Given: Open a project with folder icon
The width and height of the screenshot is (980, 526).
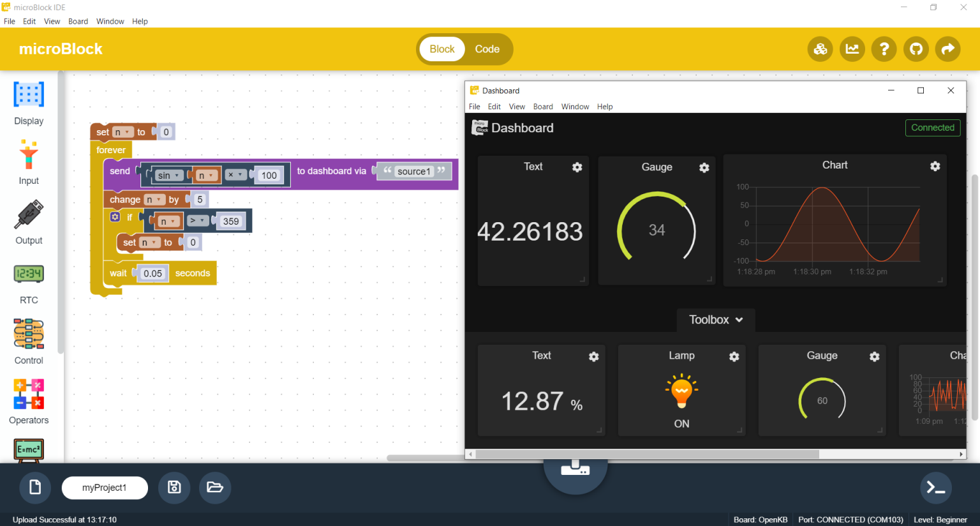Looking at the screenshot, I should coord(215,488).
